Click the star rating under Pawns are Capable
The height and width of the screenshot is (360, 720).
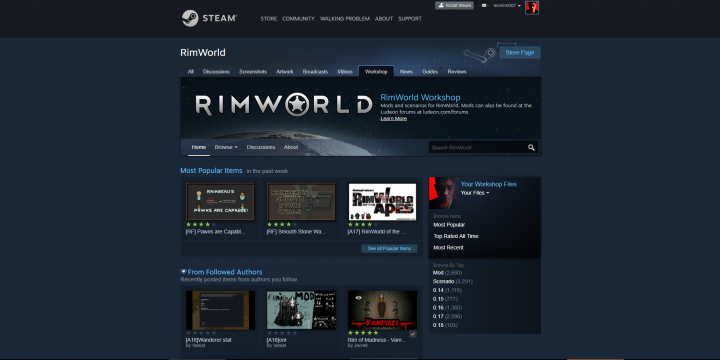pos(201,225)
